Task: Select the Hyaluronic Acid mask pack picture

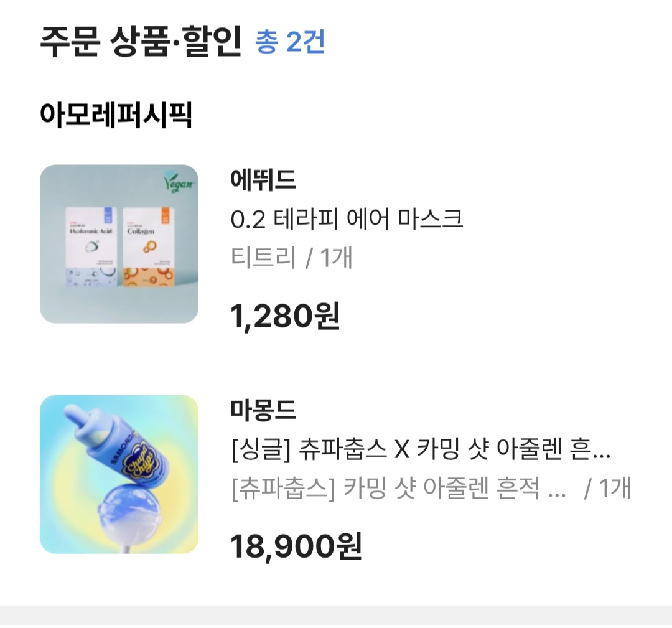Action: [91, 246]
